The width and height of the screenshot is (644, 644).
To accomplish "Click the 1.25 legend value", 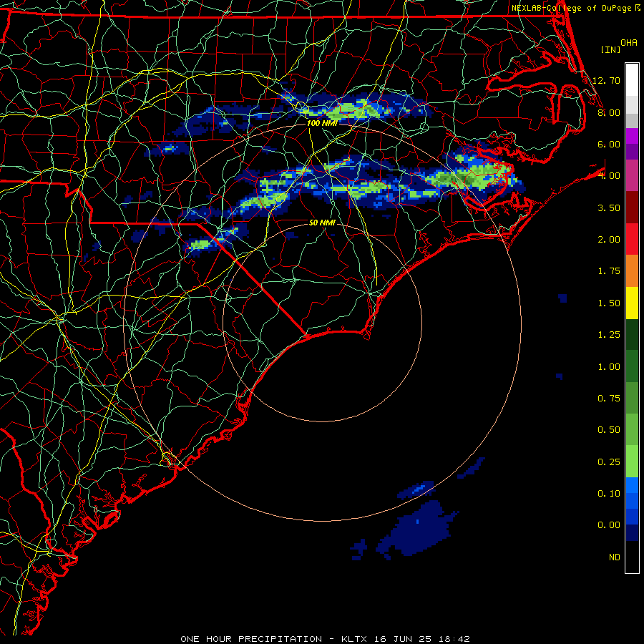I will (x=609, y=335).
